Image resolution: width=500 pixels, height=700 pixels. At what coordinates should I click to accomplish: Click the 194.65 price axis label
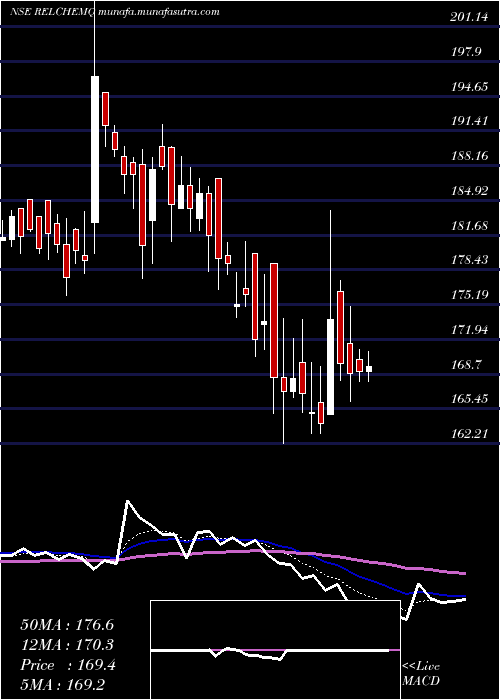coord(471,87)
